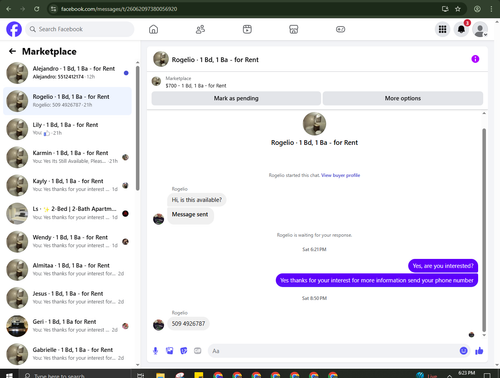This screenshot has width=500, height=378.
Task: Open the Reels video icon in top navigation
Action: pyautogui.click(x=247, y=29)
